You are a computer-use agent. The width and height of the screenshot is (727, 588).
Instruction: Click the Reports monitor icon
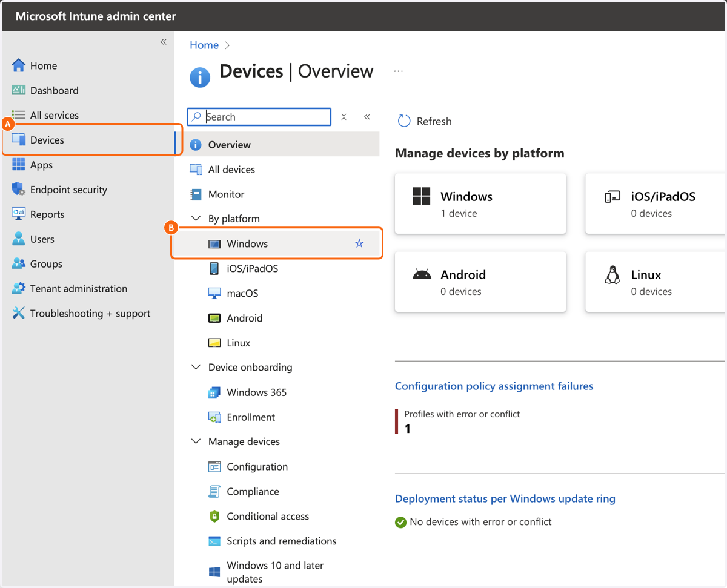click(19, 214)
